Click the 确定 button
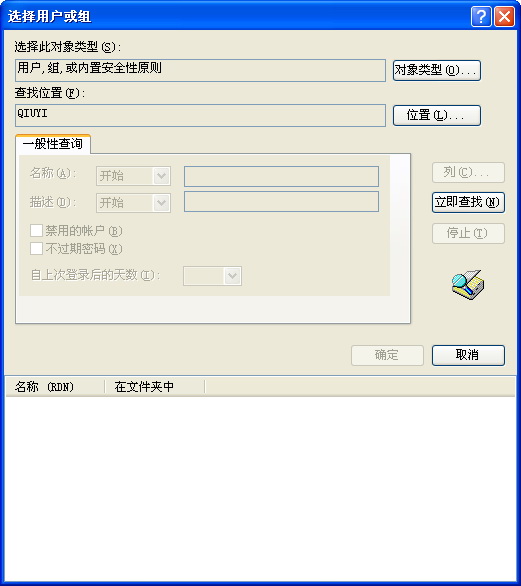521x586 pixels. click(387, 355)
